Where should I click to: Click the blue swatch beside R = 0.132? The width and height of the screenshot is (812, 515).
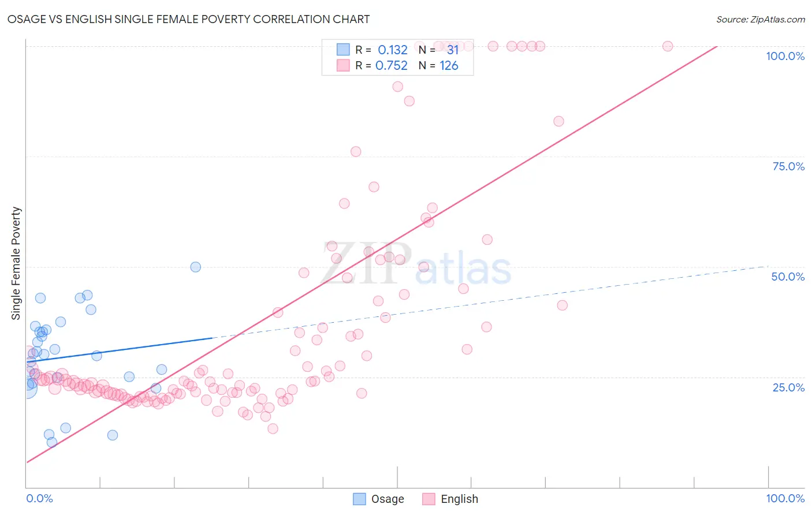point(343,50)
